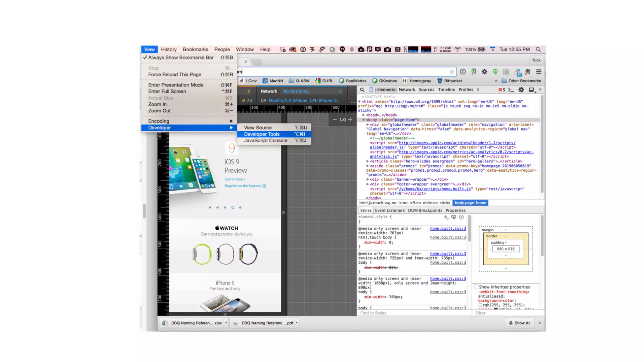
Task: Collapse the html root element triangle
Action: point(359,101)
